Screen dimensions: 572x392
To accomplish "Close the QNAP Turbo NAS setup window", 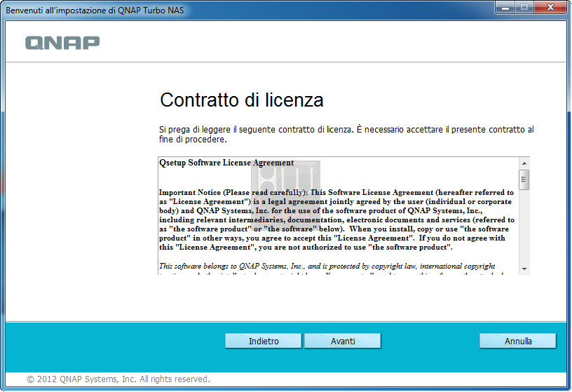I will click(550, 7).
